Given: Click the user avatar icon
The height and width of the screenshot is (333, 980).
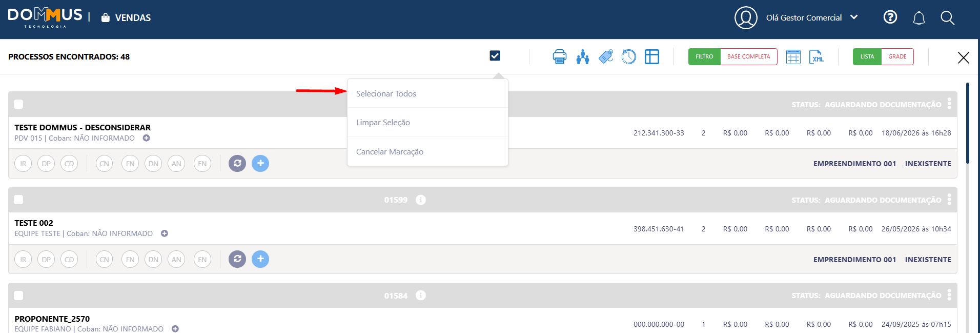Looking at the screenshot, I should [746, 17].
